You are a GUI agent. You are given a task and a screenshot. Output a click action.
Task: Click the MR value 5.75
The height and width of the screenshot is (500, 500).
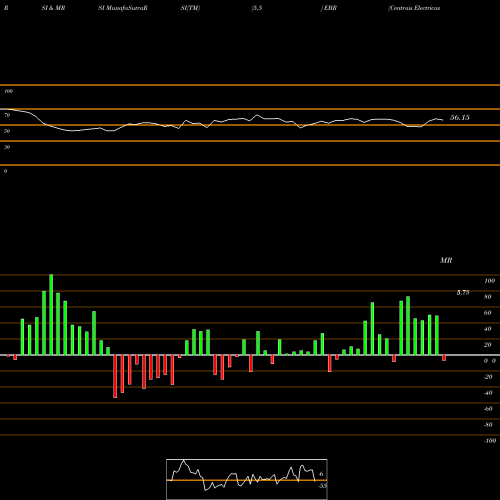point(463,292)
